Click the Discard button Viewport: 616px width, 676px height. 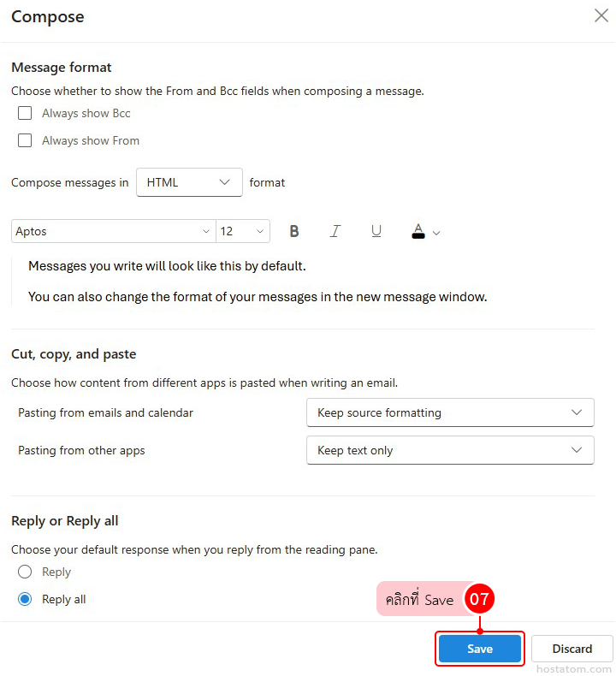tap(572, 649)
